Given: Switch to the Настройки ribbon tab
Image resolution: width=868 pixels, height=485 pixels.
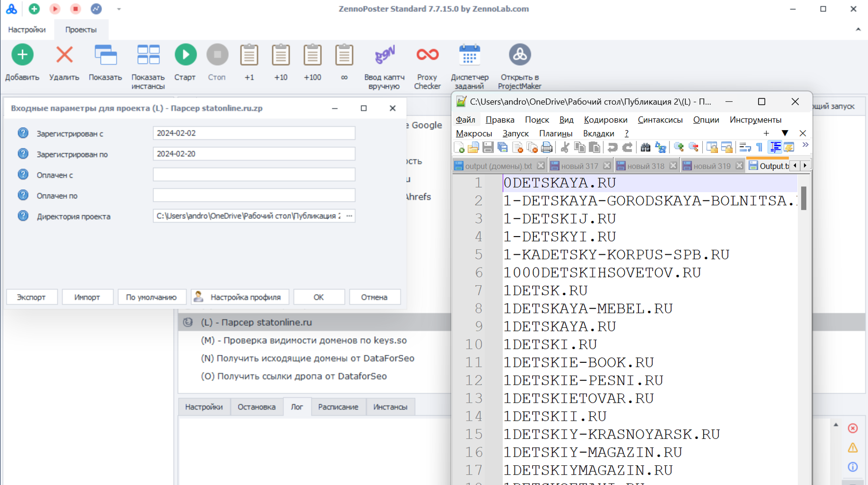Looking at the screenshot, I should tap(27, 29).
